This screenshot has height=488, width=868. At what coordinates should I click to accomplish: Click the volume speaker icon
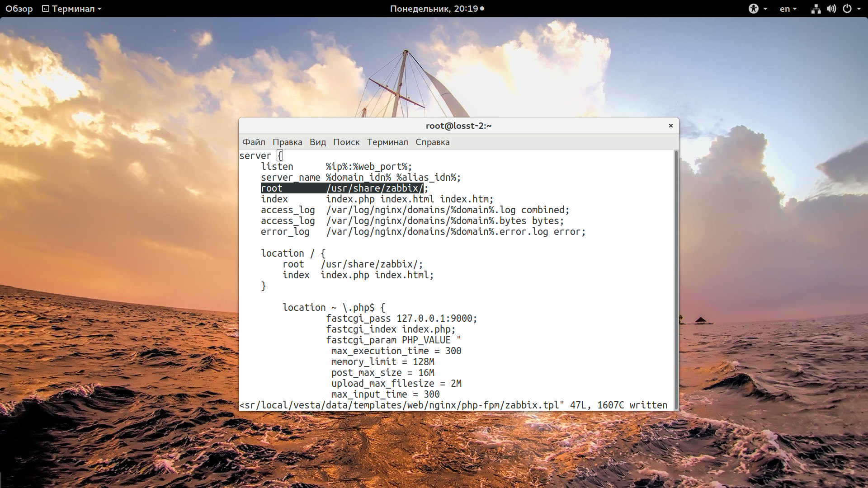click(x=831, y=9)
